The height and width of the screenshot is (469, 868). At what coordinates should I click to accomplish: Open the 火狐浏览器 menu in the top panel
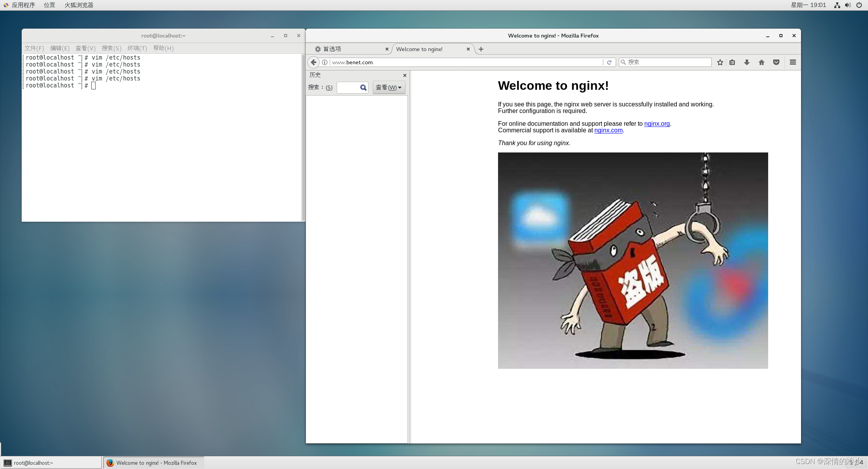click(x=79, y=5)
